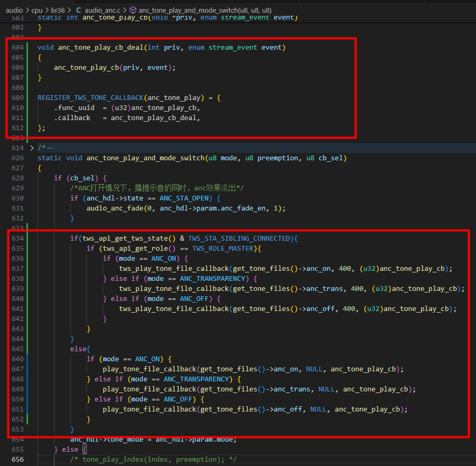476x466 pixels.
Task: Open the anc_tone_play_and_mode_switch symbol breadcrumb
Action: [205, 11]
